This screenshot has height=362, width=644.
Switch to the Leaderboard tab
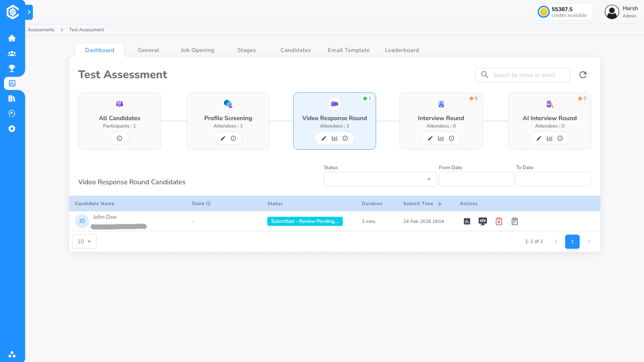(402, 50)
